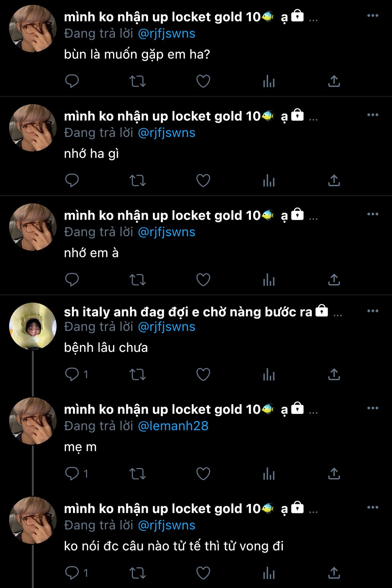The width and height of the screenshot is (392, 588).
Task: Retweet the 'nhớ ha gì' tweet
Action: click(x=138, y=180)
